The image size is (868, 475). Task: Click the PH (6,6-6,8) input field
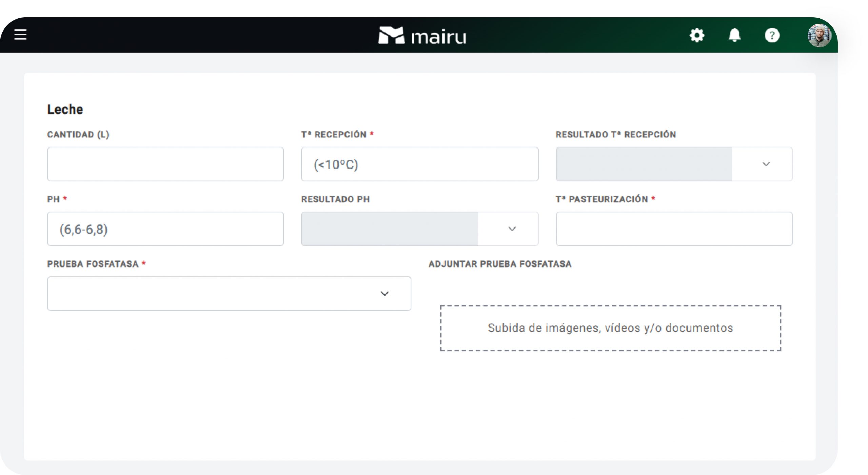[x=165, y=229]
